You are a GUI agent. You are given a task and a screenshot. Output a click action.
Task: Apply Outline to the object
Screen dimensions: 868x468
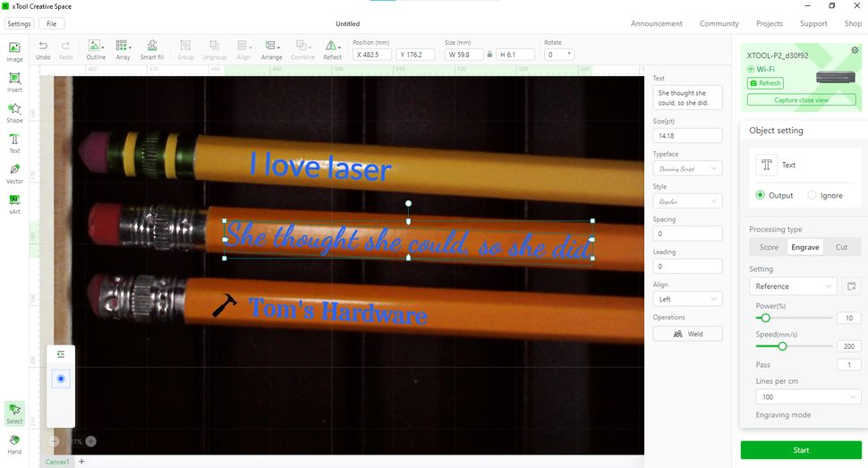(95, 50)
